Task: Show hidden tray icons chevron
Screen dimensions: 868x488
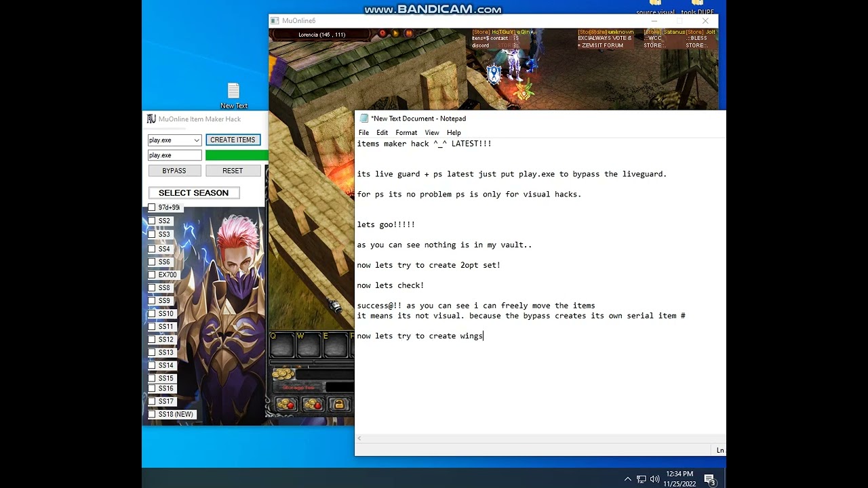Action: pyautogui.click(x=627, y=479)
